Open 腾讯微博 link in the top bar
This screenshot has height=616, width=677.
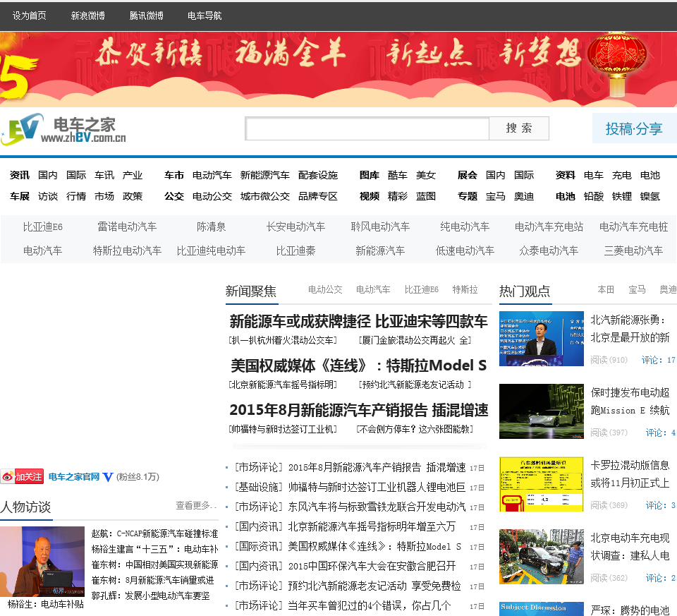click(147, 16)
